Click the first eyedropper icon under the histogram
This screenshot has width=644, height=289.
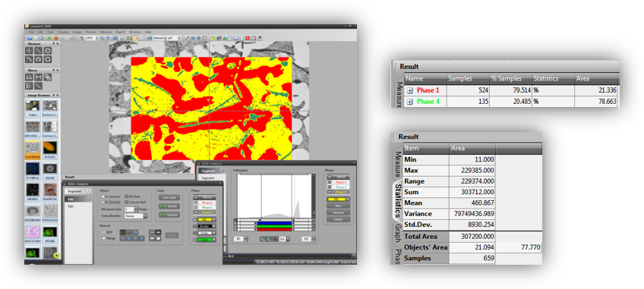click(263, 239)
